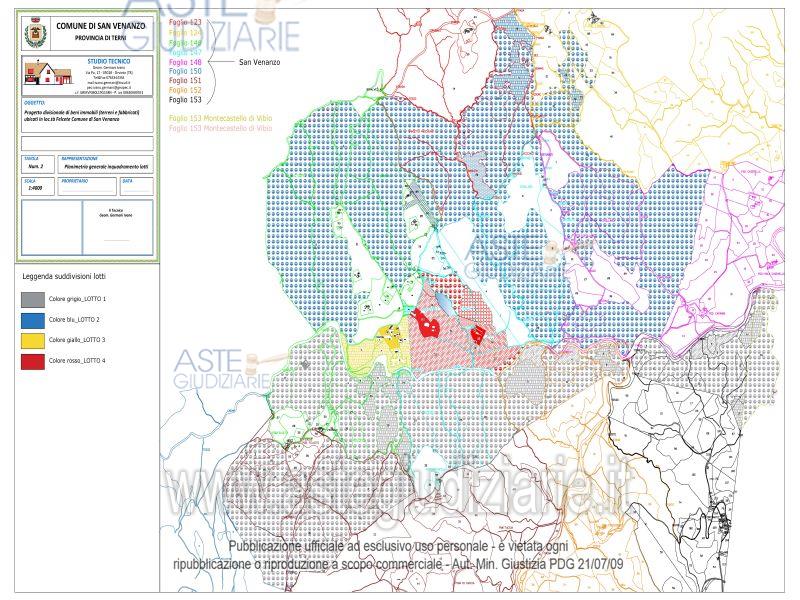
Task: Click the 'Foglio 150' legend entry
Action: pyautogui.click(x=185, y=71)
